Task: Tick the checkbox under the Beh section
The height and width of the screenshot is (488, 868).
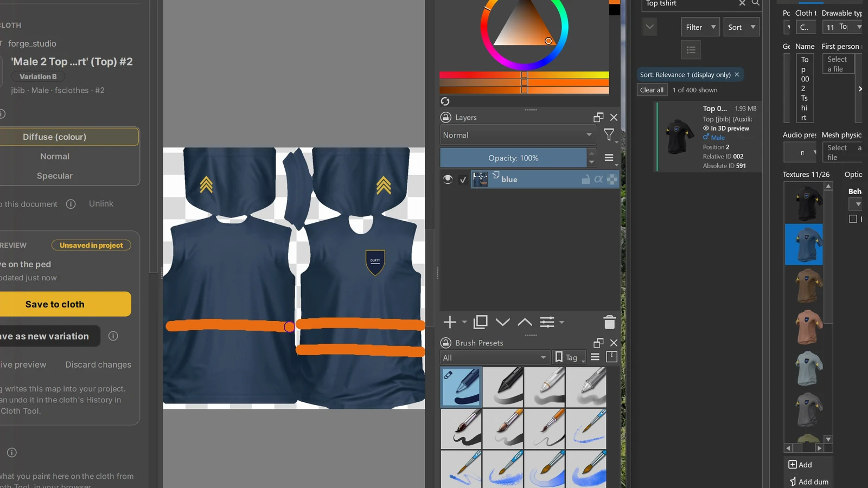Action: [853, 219]
